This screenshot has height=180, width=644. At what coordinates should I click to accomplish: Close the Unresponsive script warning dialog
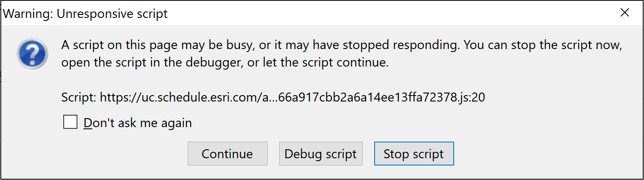625,13
